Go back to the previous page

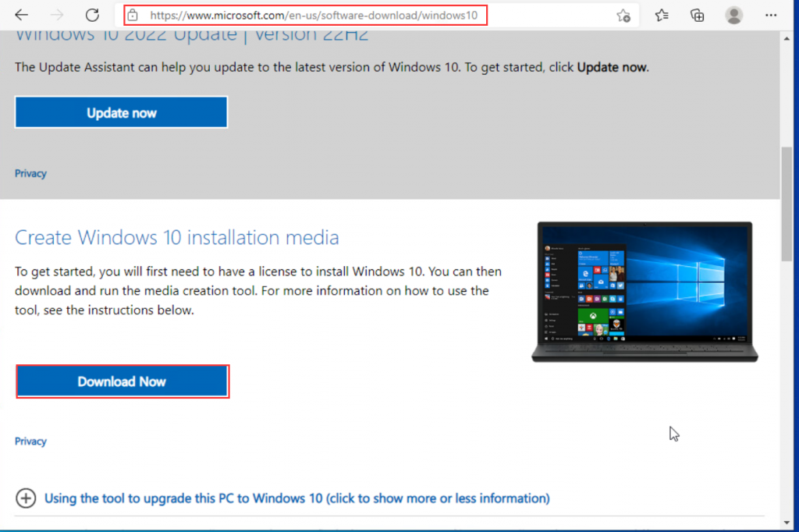coord(21,16)
